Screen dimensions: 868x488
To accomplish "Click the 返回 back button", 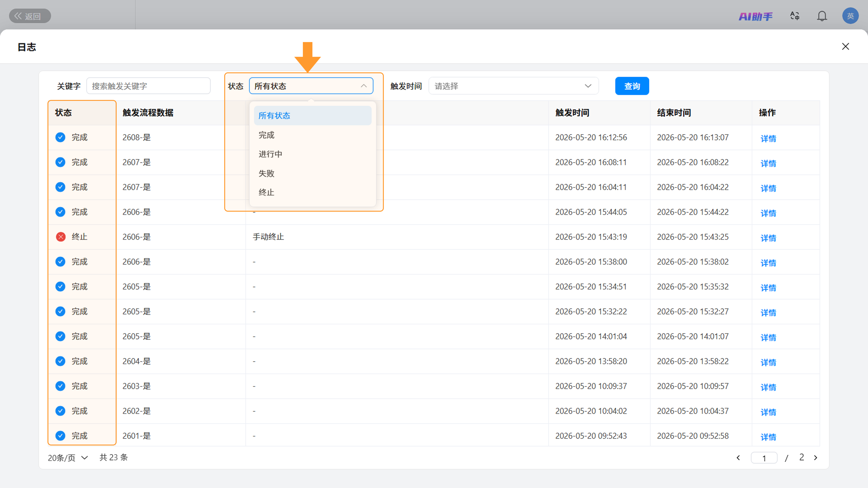I will (x=30, y=16).
